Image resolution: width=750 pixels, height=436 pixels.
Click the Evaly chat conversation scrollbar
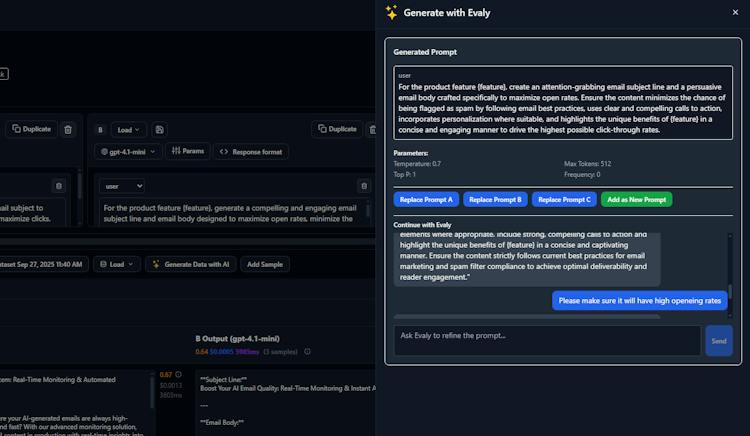(730, 292)
